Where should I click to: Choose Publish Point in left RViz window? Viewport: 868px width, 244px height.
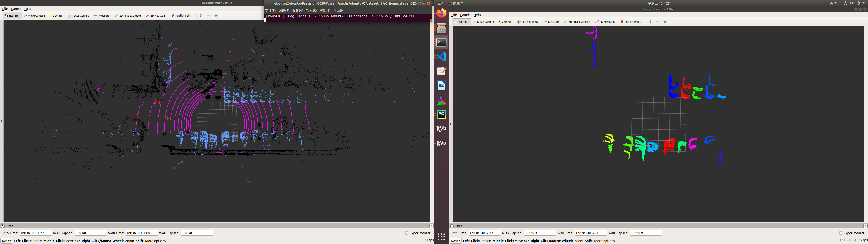[x=181, y=16]
